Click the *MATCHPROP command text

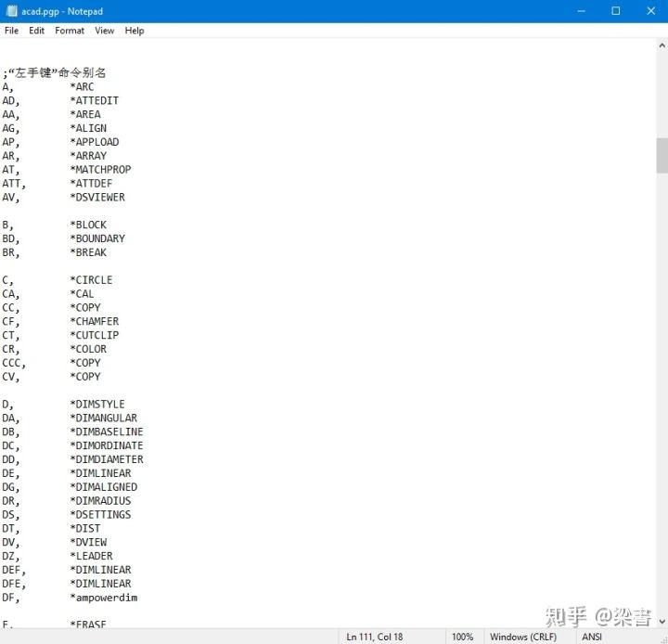coord(100,170)
